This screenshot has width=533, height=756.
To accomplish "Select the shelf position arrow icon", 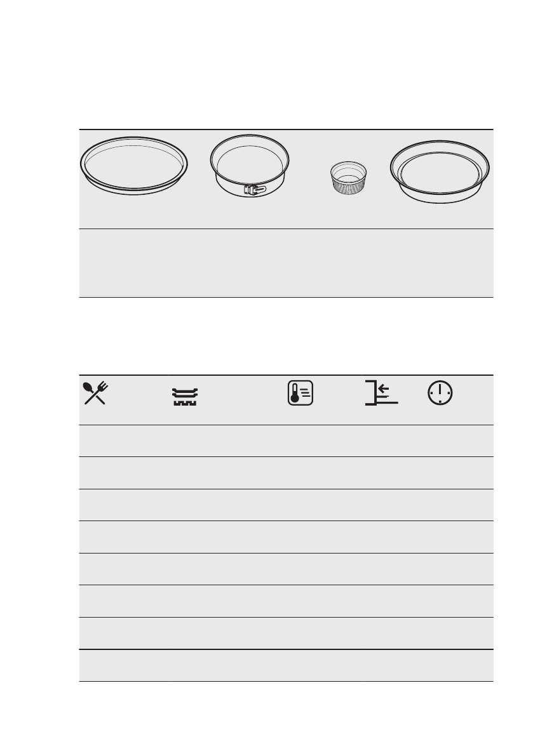I will (x=382, y=393).
